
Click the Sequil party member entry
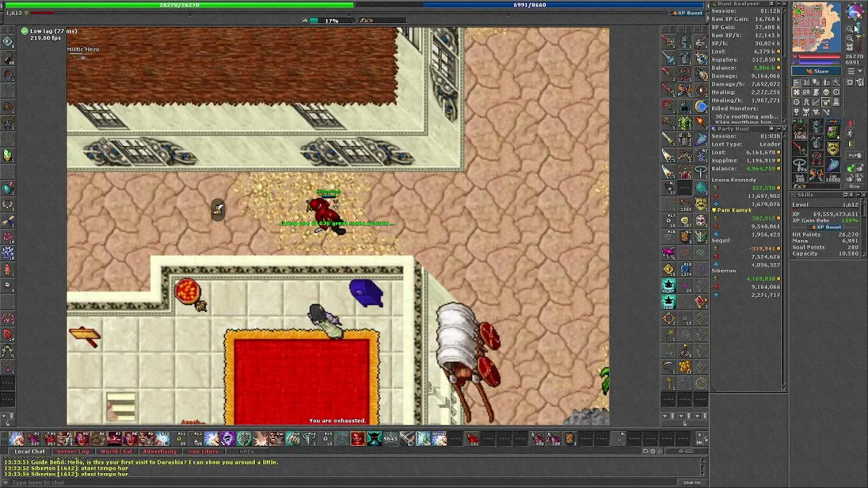click(x=720, y=241)
